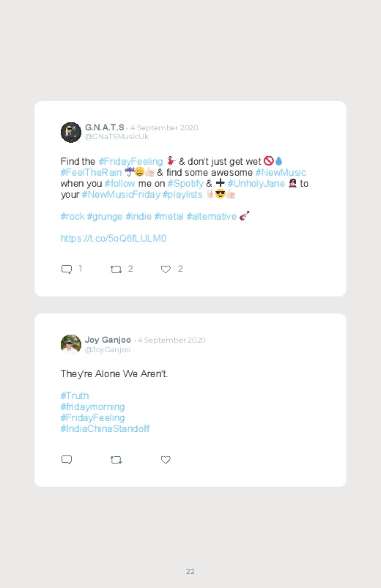Click the #IndiaChinaStandoff hashtag

tap(105, 428)
